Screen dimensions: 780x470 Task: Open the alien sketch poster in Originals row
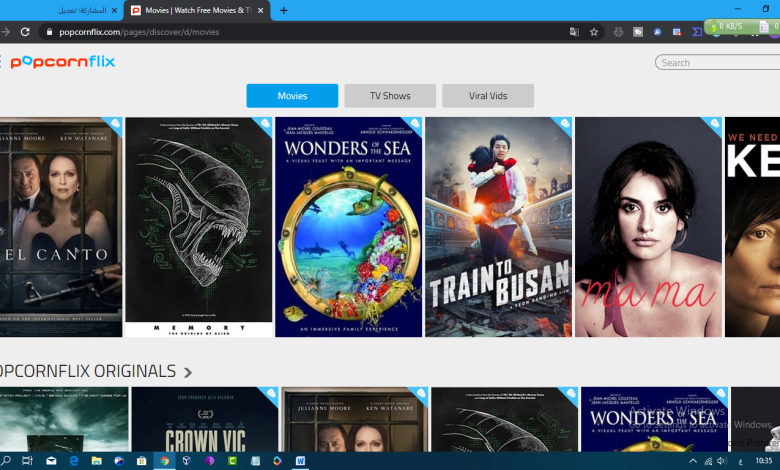click(x=504, y=419)
